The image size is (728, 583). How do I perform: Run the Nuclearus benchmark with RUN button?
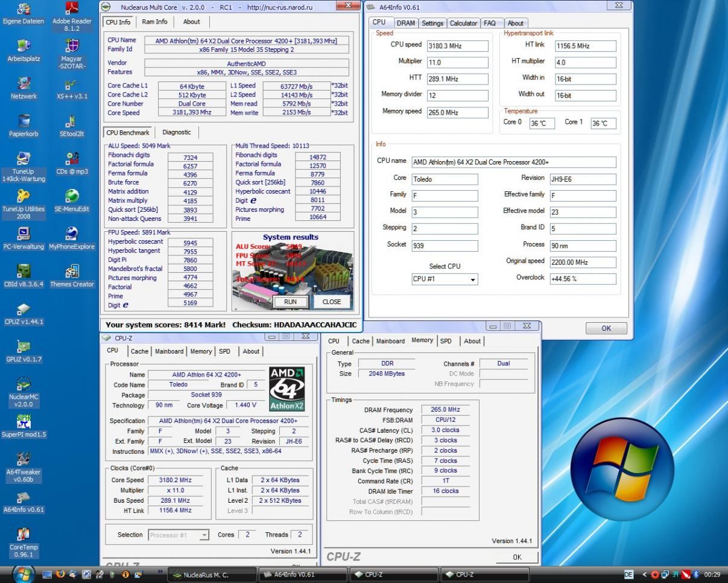click(291, 302)
